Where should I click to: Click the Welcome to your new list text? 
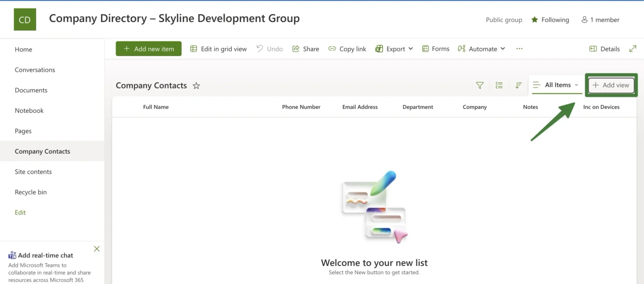coord(374,263)
